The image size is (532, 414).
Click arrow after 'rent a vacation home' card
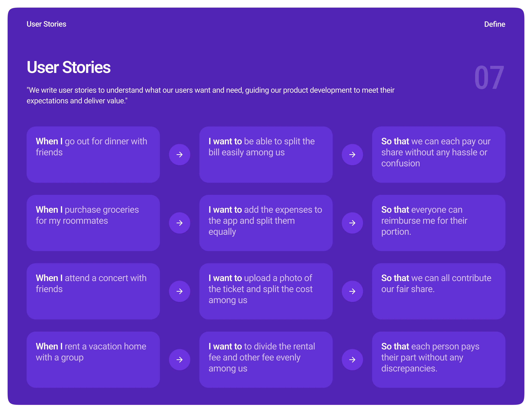point(179,360)
